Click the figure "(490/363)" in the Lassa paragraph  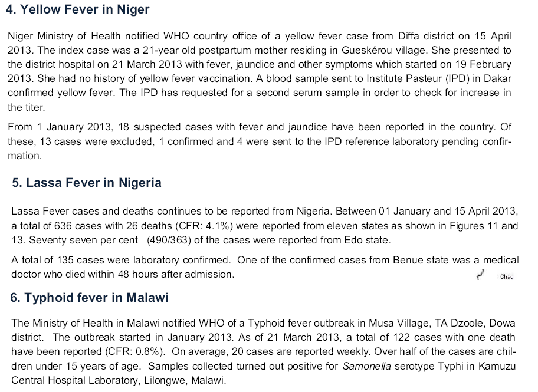[169, 240]
